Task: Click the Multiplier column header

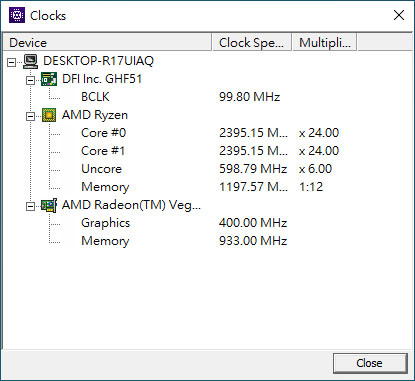Action: pos(324,42)
